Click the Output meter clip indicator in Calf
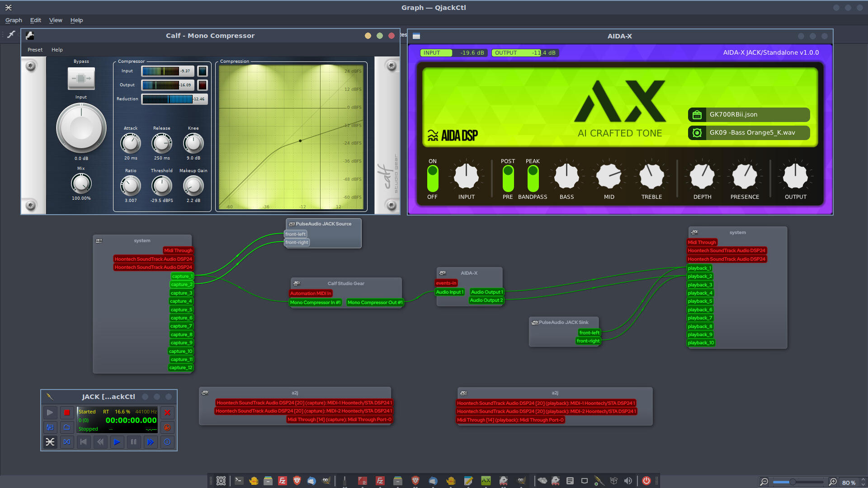 [x=203, y=85]
